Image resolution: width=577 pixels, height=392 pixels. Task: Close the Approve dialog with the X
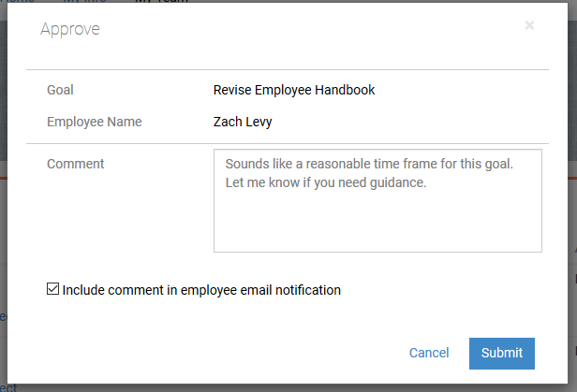[x=529, y=26]
